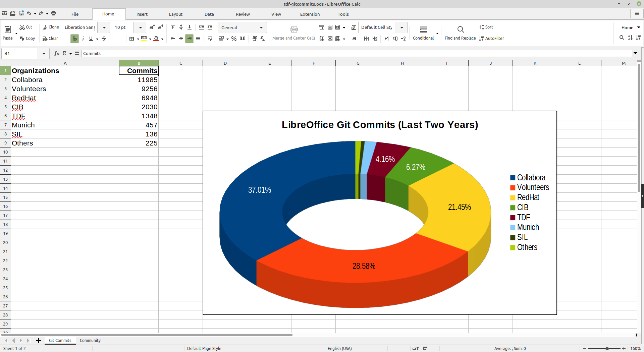Click the Sort button

(486, 27)
